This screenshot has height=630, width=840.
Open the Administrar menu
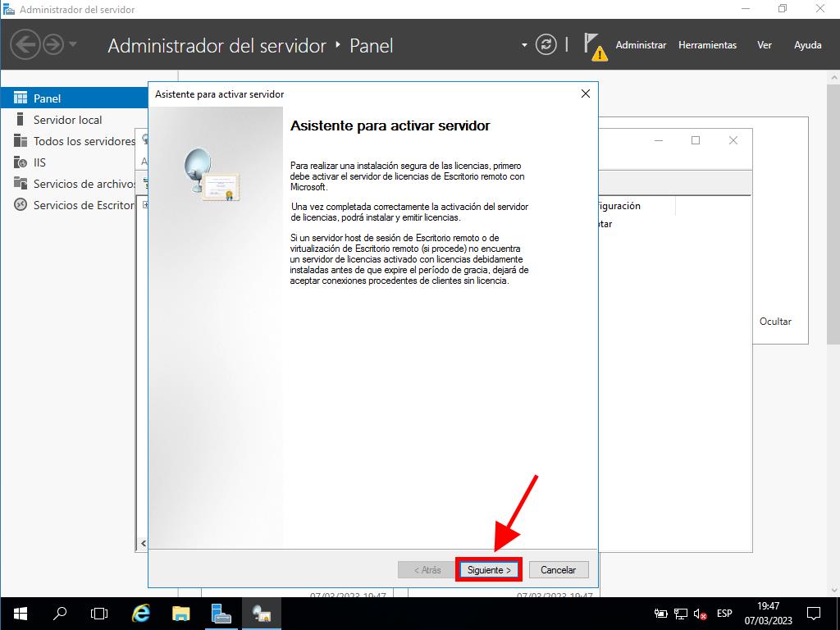tap(641, 45)
